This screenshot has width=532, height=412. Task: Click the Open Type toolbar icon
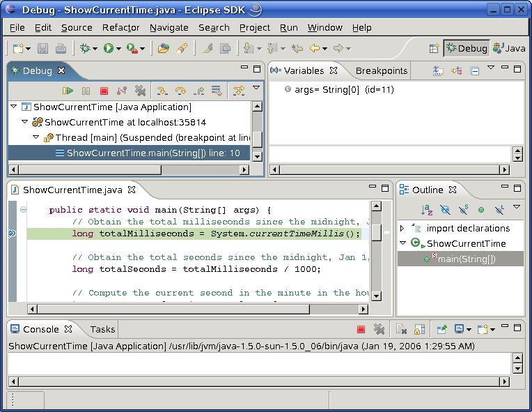point(164,49)
